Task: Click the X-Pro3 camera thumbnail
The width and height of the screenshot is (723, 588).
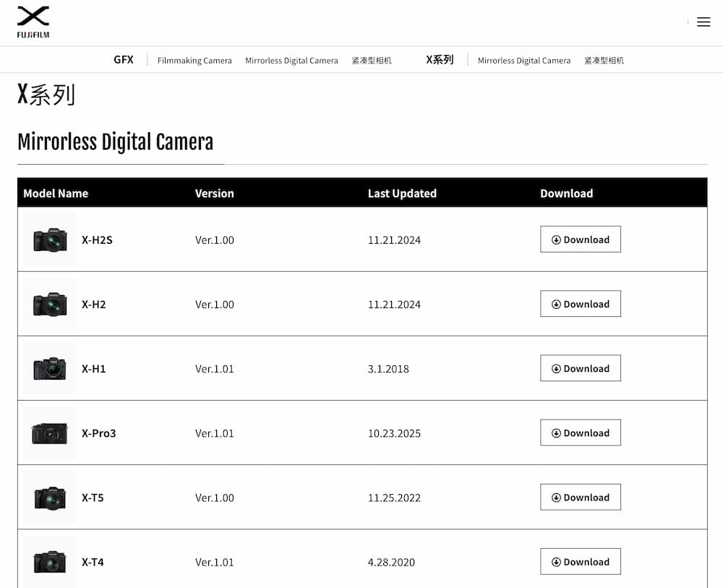Action: coord(49,433)
